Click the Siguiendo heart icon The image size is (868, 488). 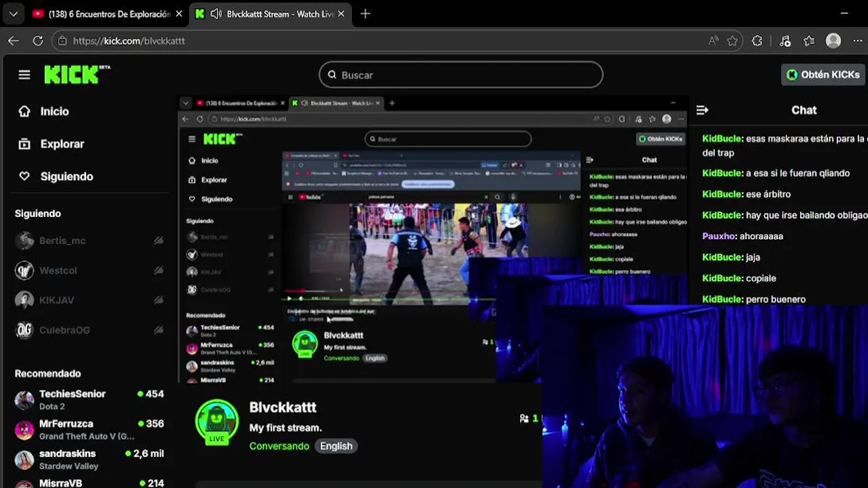24,176
